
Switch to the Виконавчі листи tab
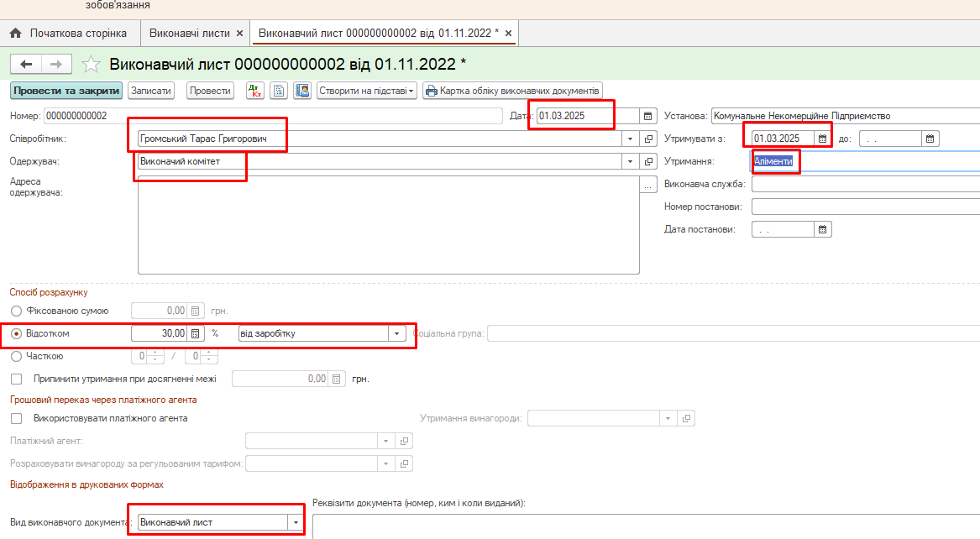(189, 34)
